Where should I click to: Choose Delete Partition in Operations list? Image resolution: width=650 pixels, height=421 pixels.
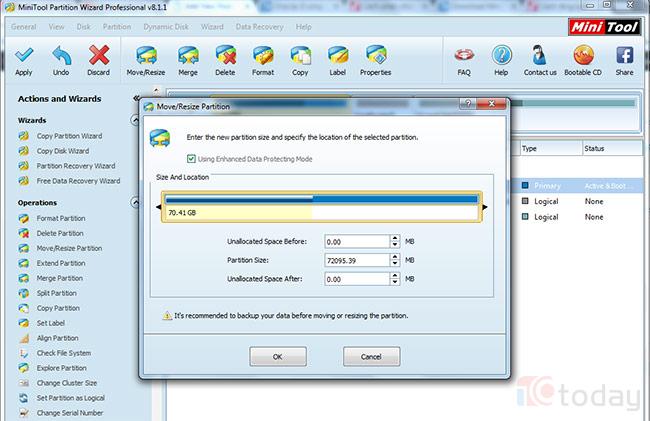pos(60,233)
